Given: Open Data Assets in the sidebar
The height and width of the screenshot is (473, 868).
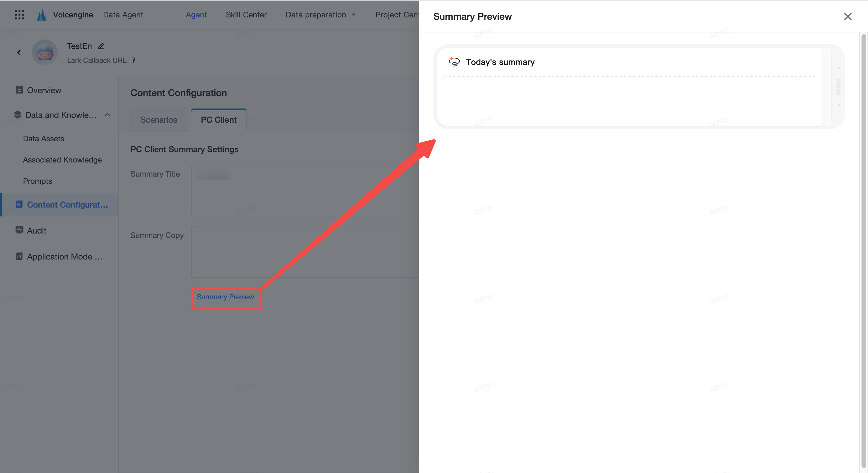Looking at the screenshot, I should pos(43,138).
